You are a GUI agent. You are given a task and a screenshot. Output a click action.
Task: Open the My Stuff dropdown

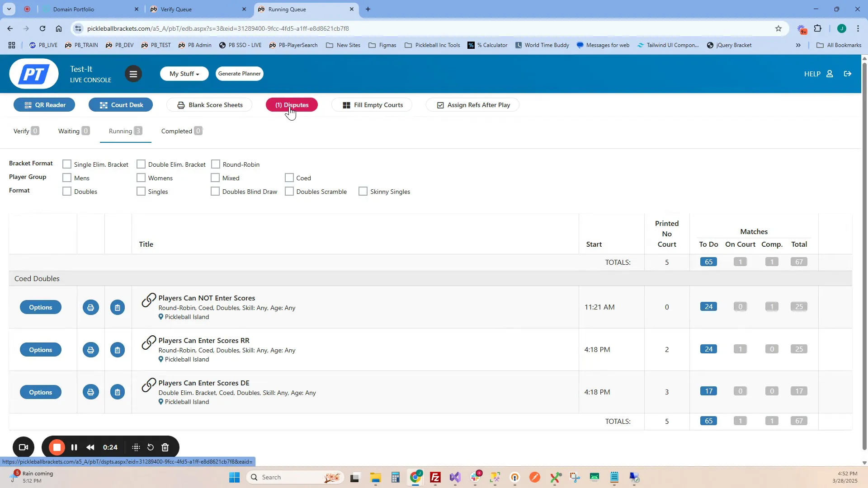tap(184, 74)
